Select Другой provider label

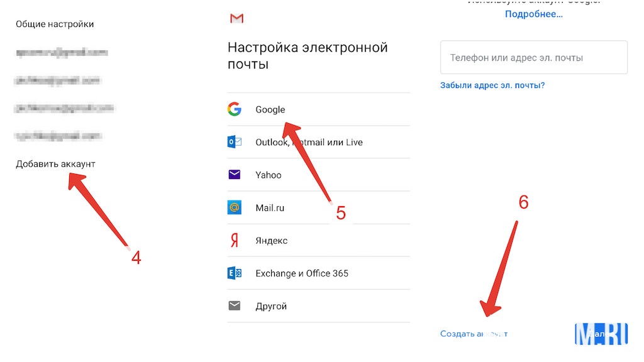point(271,306)
